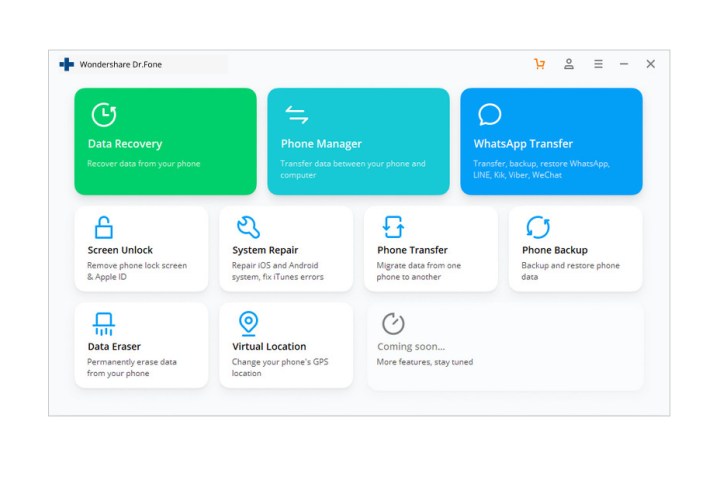
Task: Select the Phone Backup title
Action: pos(555,250)
